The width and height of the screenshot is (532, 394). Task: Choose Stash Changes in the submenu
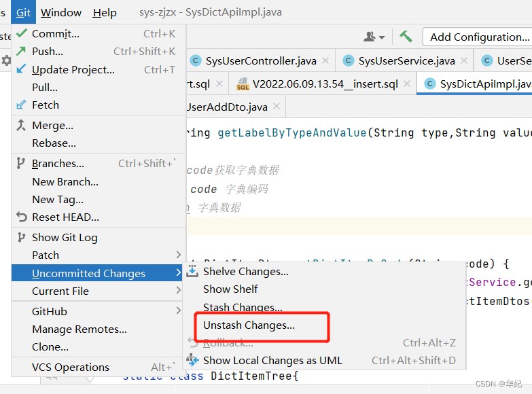click(243, 308)
